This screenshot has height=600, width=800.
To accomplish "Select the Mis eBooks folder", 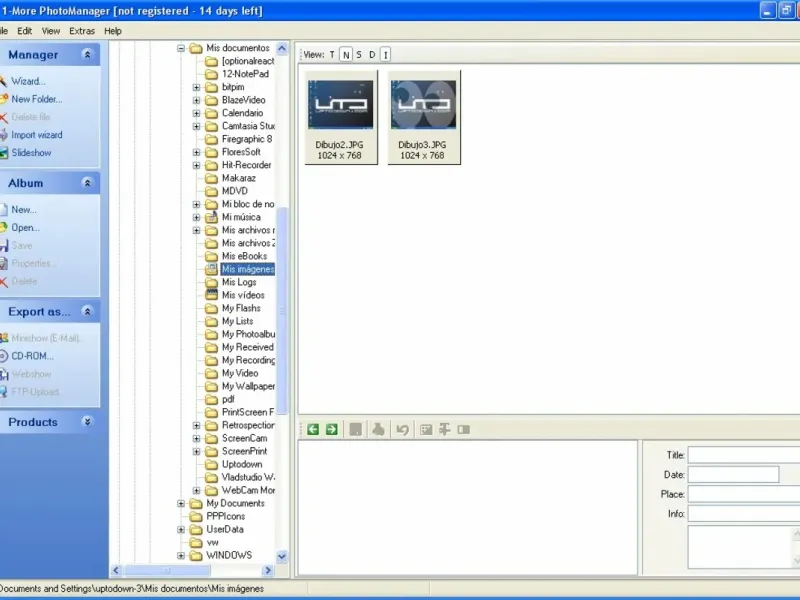I will 244,256.
